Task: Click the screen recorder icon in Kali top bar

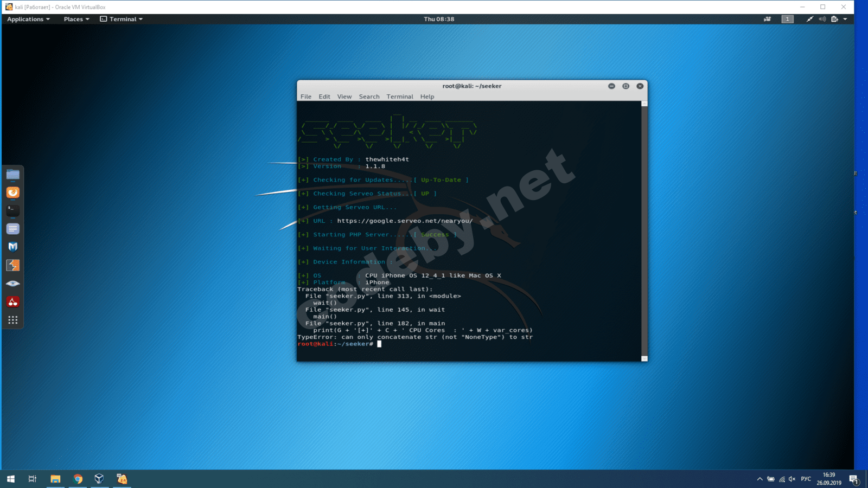Action: click(x=768, y=19)
